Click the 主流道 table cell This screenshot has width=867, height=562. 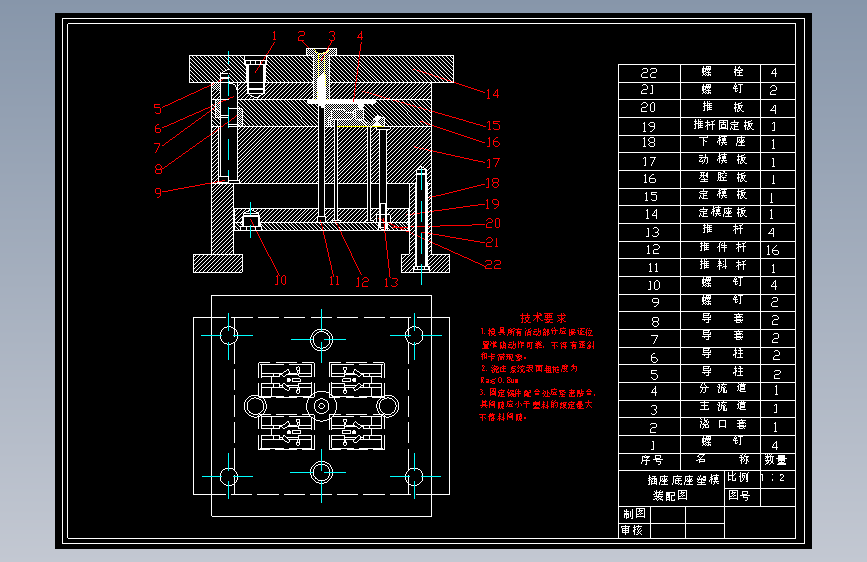point(720,408)
